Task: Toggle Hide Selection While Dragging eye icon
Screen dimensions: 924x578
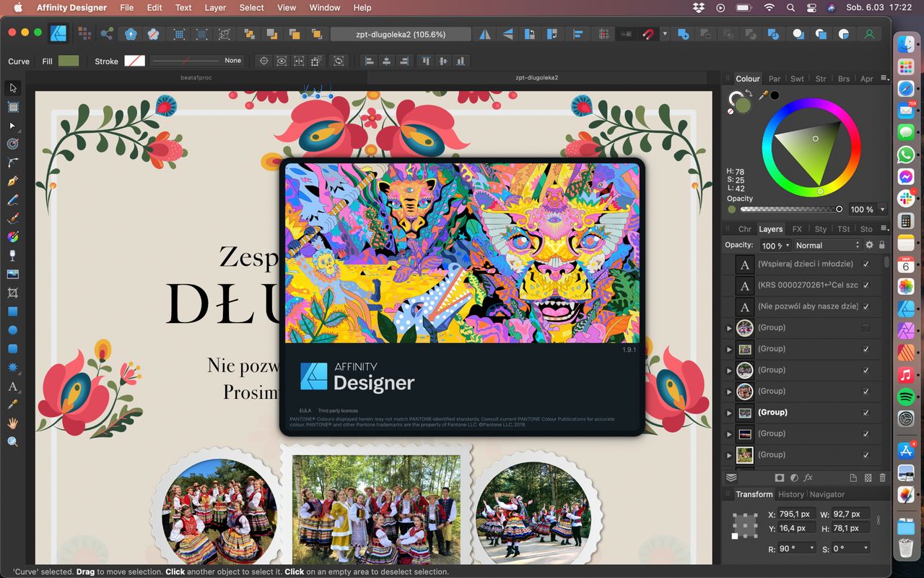Action: [x=282, y=61]
